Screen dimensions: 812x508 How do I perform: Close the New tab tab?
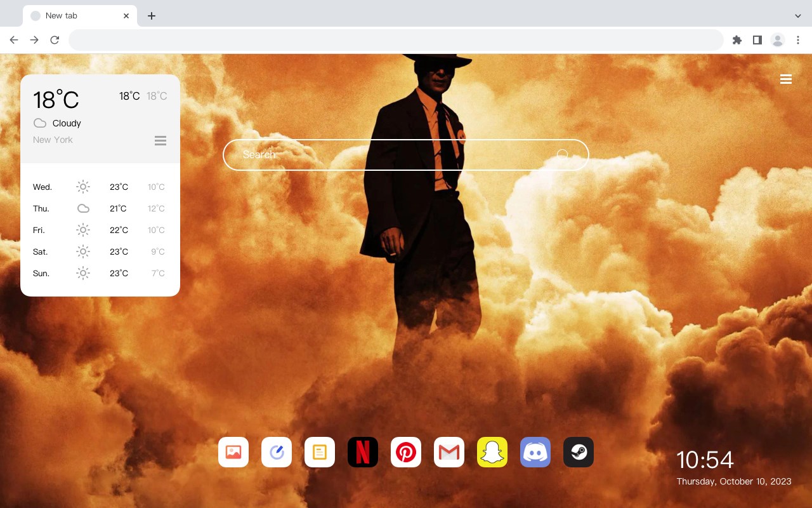coord(126,16)
